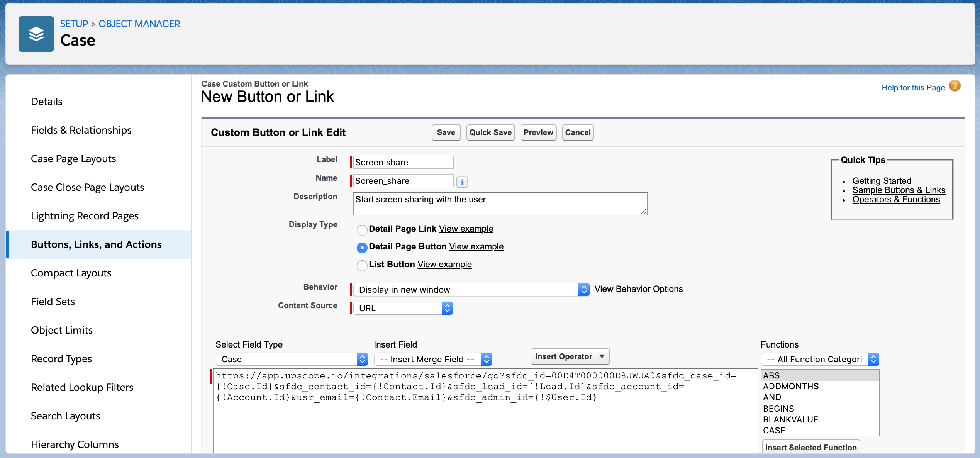This screenshot has height=458, width=980.
Task: Click the Name field info icon
Action: coord(462,182)
